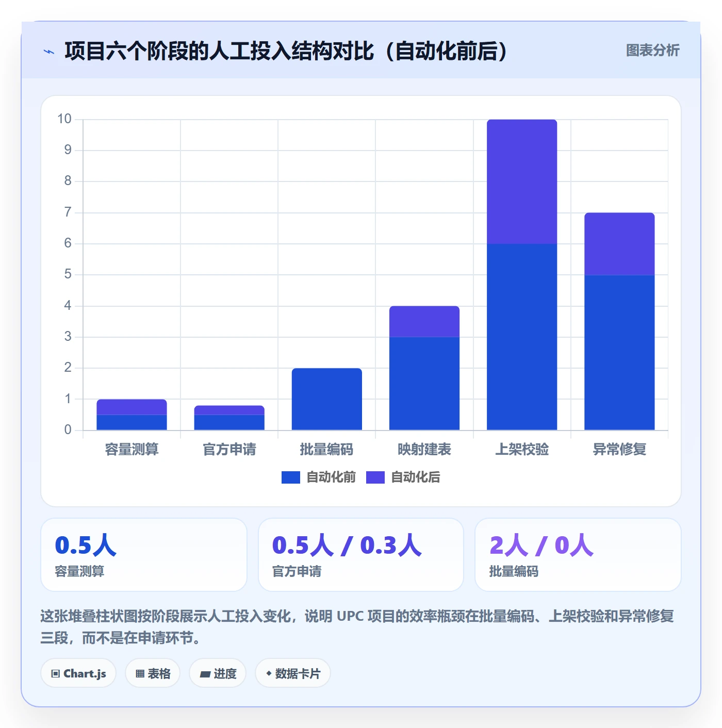The height and width of the screenshot is (728, 722).
Task: Click the y-axis value 5
Action: point(68,274)
